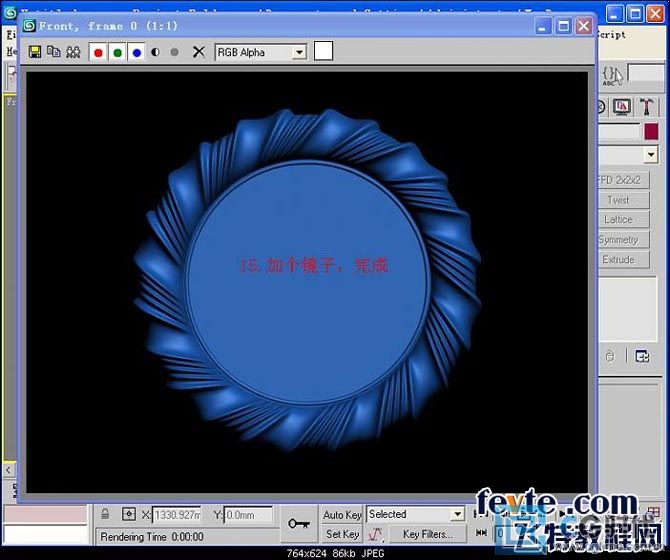Viewport: 670px width, 560px height.
Task: Click the 3ds Max application icon in the main title bar
Action: coord(9,12)
